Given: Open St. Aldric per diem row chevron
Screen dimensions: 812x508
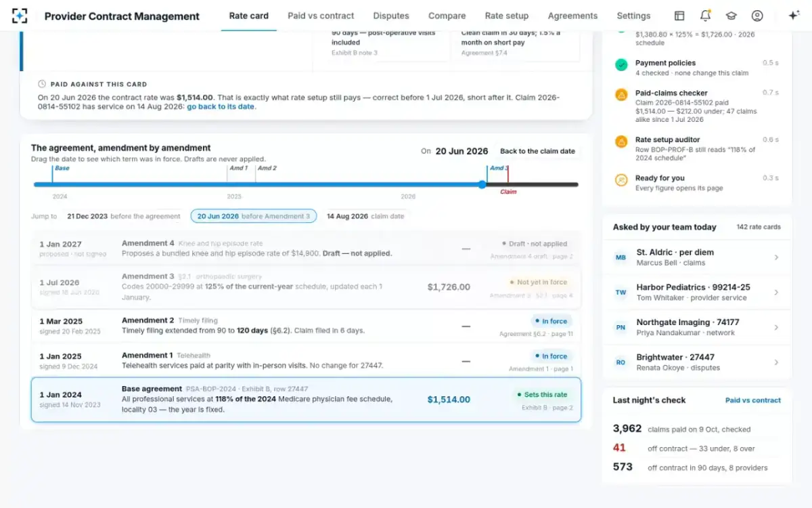Looking at the screenshot, I should point(776,257).
